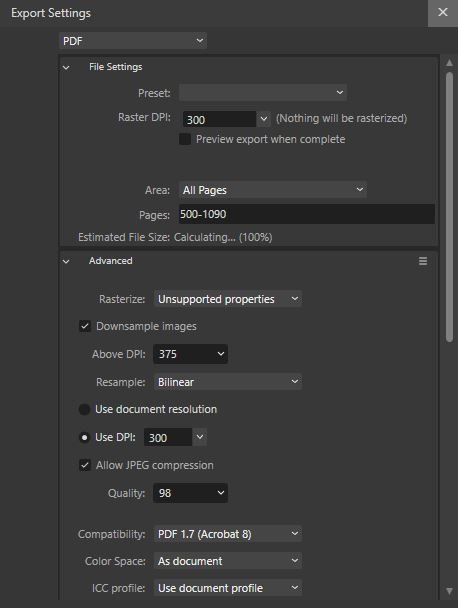Uncheck Downsample images
The height and width of the screenshot is (608, 458).
[x=85, y=326]
